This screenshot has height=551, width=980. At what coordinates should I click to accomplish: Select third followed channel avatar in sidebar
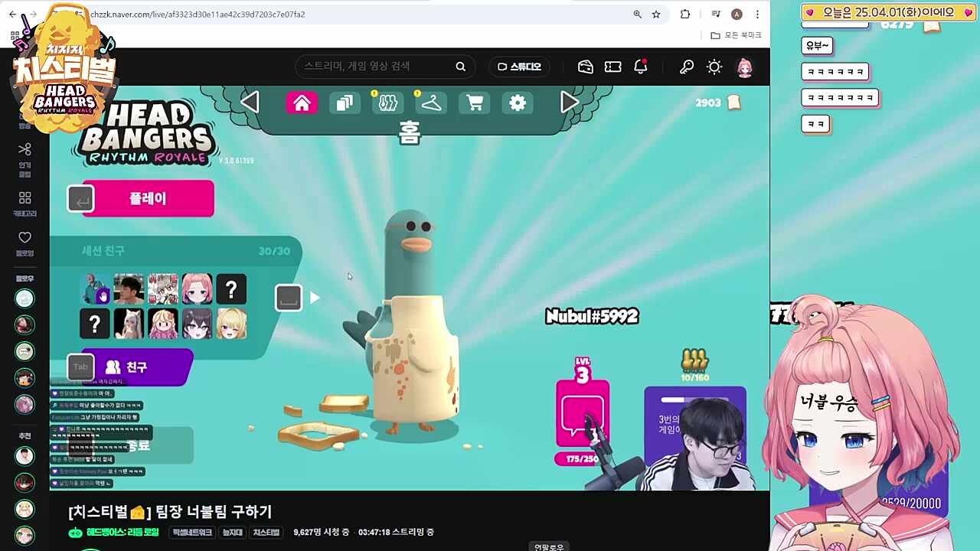coord(25,351)
